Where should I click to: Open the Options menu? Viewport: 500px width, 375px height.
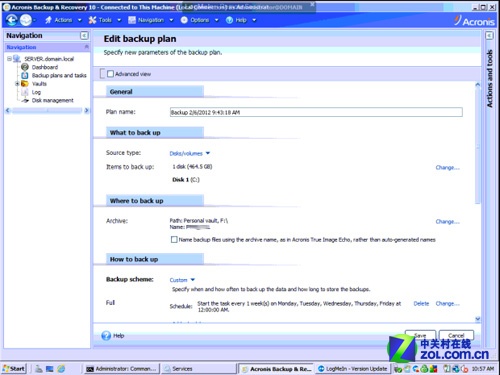click(x=199, y=20)
